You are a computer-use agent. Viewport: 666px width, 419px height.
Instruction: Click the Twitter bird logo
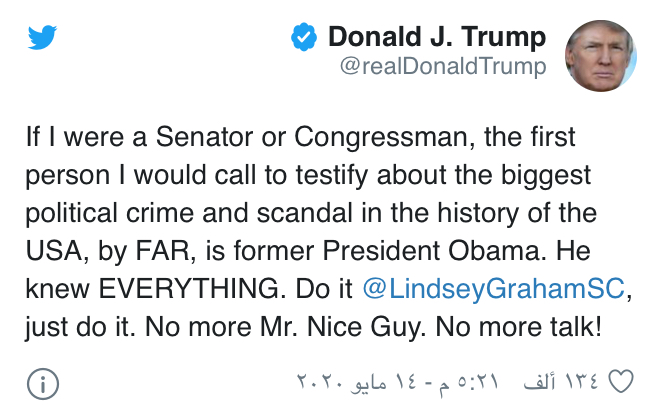(42, 39)
